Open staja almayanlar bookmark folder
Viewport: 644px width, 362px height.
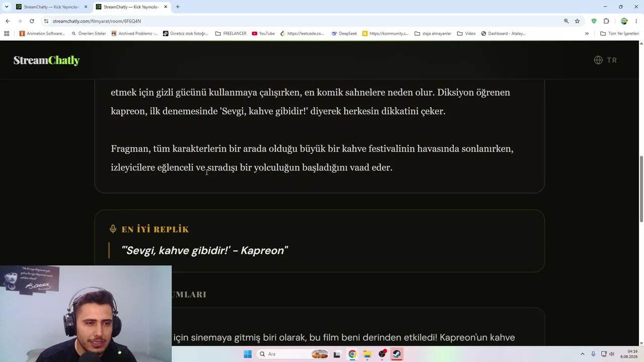click(433, 34)
